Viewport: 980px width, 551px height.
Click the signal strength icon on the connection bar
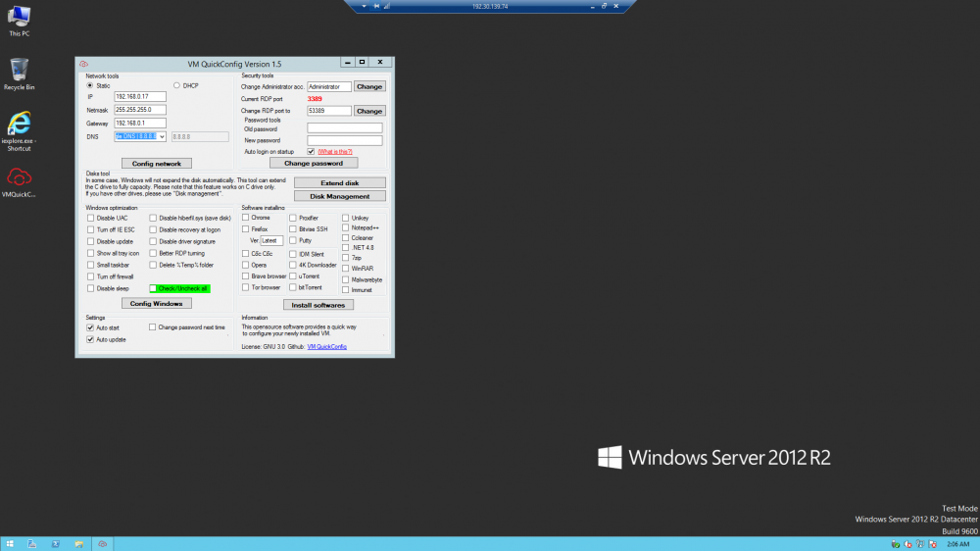387,6
